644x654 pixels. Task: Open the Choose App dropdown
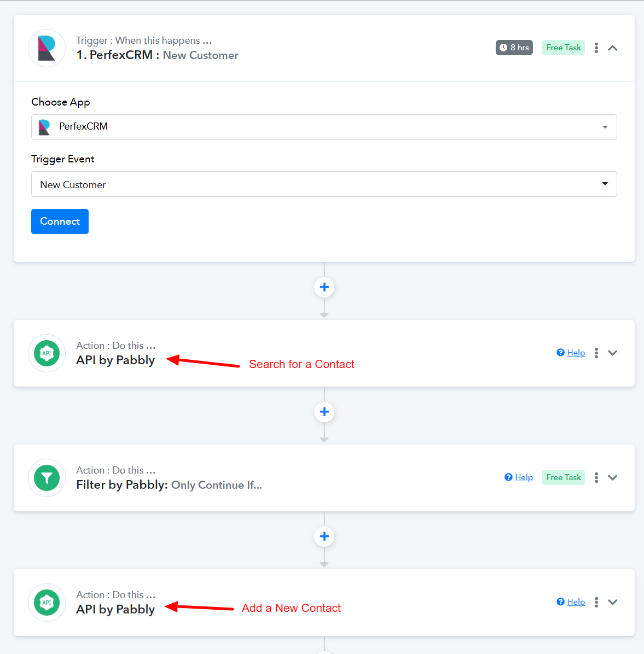coord(324,127)
